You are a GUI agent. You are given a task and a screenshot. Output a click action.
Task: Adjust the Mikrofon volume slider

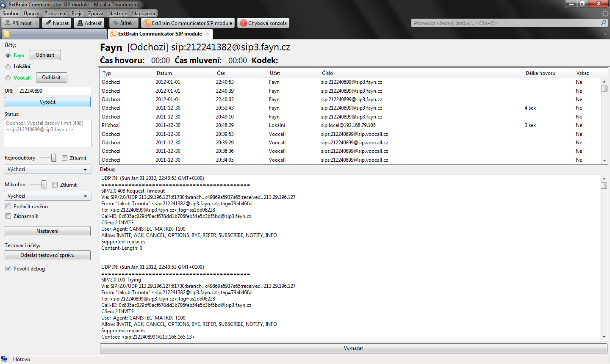coord(44,185)
